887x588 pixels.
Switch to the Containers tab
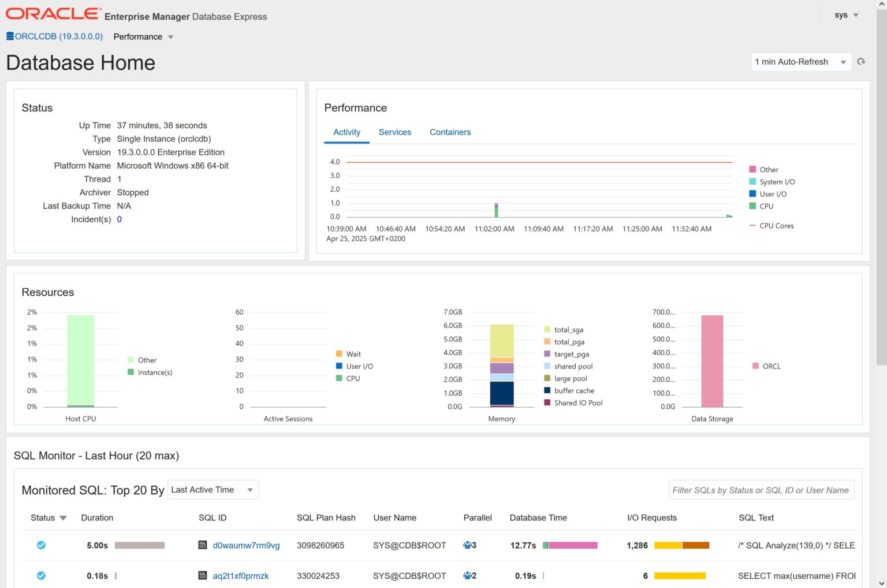(x=450, y=132)
